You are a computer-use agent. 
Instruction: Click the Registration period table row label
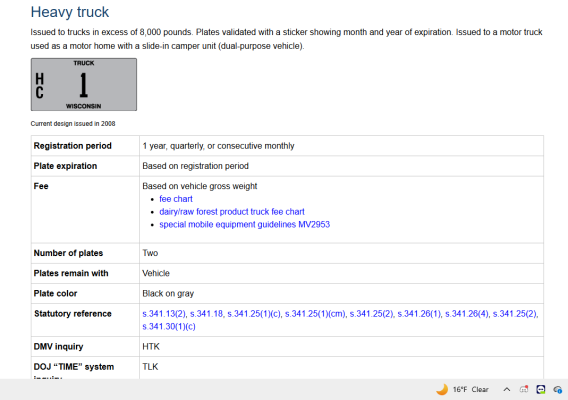click(x=72, y=146)
